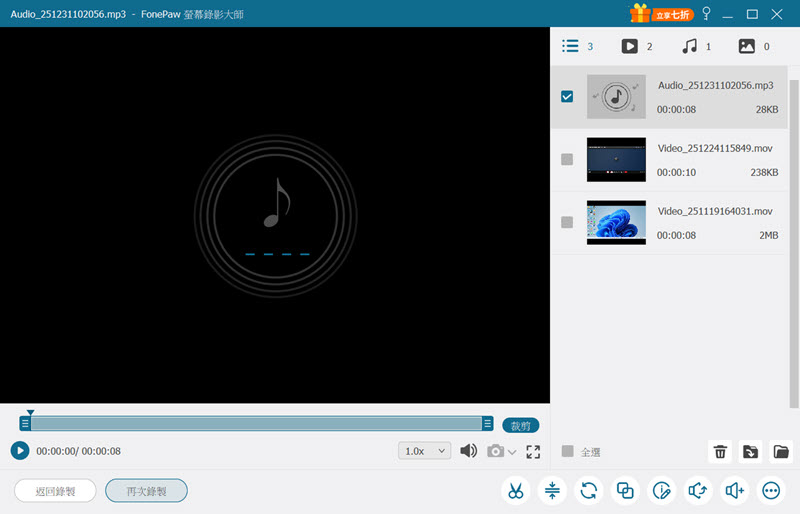Open the scissors cut tool
The width and height of the screenshot is (800, 514).
(515, 491)
